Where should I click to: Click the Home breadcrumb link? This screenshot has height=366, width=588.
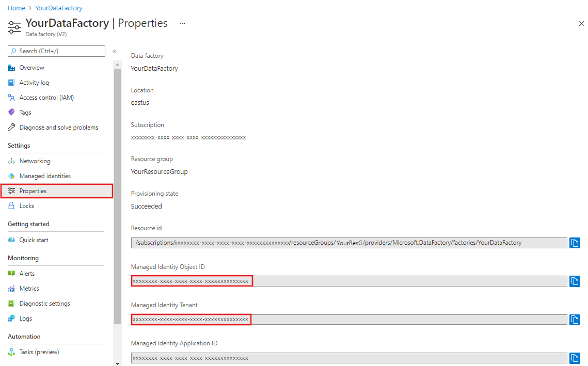17,8
